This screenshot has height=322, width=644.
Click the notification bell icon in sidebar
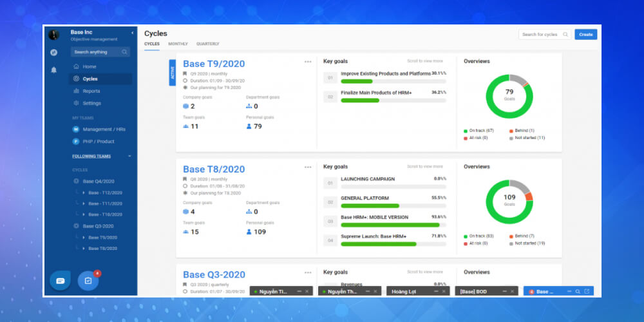pos(54,70)
